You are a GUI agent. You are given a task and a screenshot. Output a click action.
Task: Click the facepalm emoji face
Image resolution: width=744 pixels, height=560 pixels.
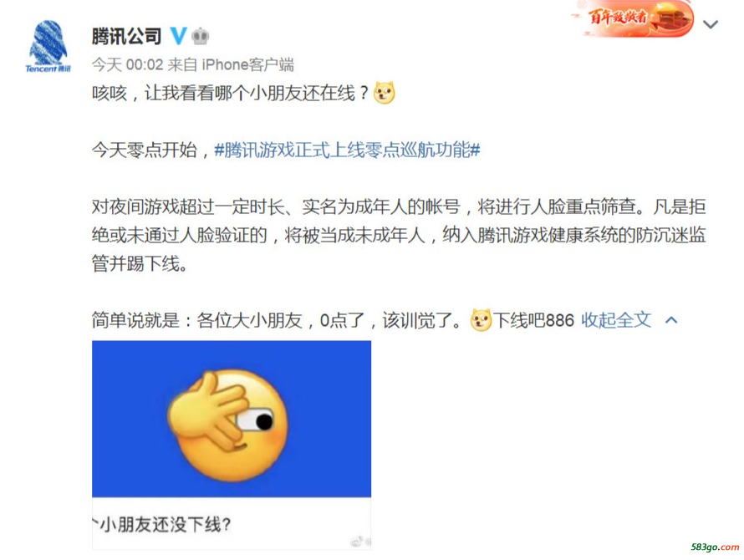[x=227, y=425]
